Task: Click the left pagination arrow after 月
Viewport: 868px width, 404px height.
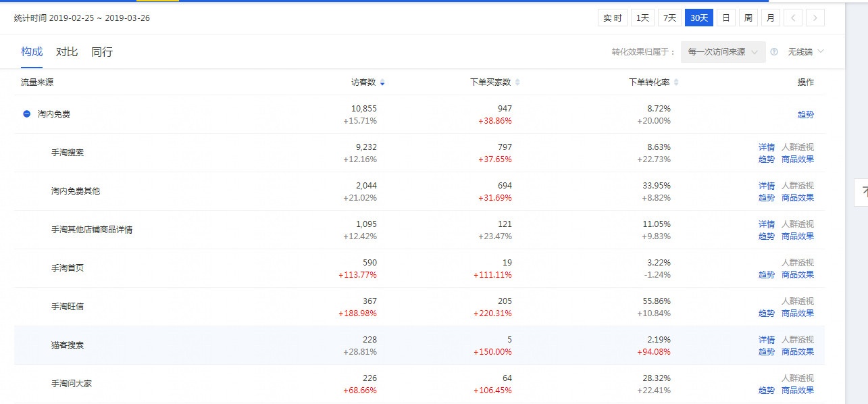Action: pos(792,17)
